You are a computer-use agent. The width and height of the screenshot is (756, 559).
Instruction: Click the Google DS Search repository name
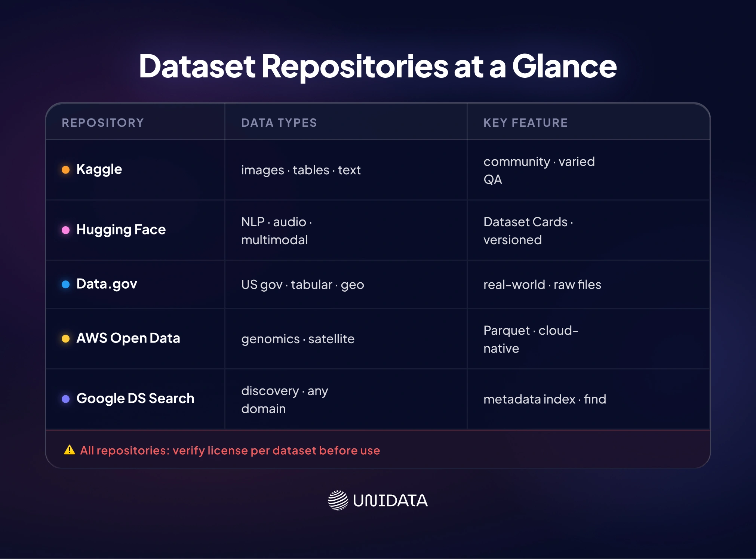(x=135, y=399)
